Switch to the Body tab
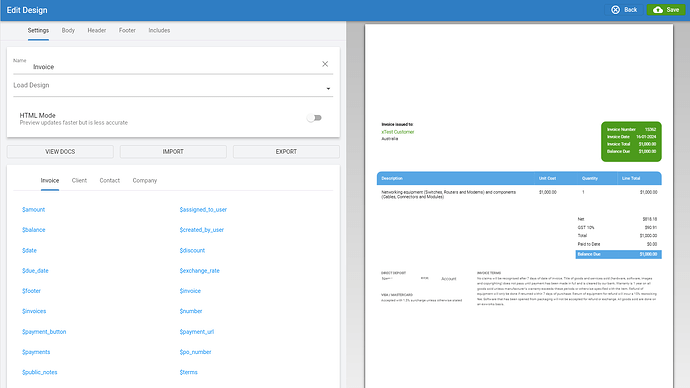Screen dimensions: 690x388 pyautogui.click(x=68, y=30)
